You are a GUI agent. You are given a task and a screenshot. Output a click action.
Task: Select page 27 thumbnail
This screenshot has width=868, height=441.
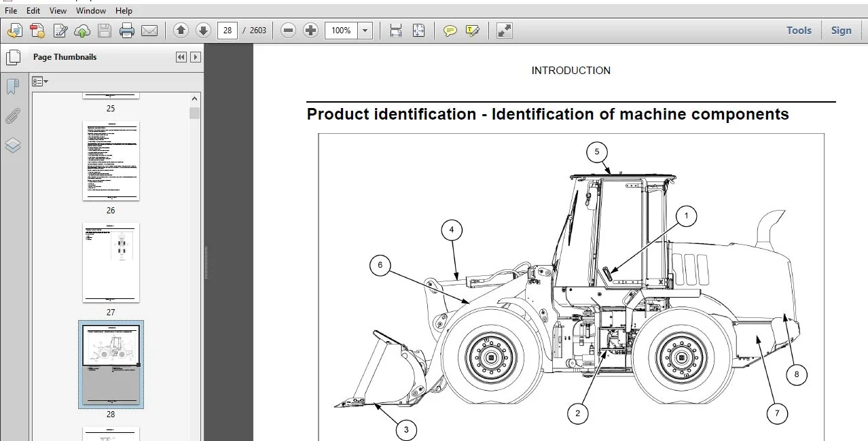111,263
